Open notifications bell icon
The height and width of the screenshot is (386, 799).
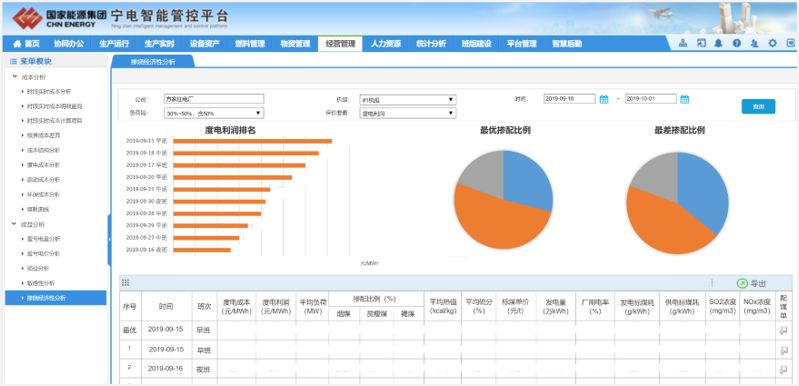(718, 44)
